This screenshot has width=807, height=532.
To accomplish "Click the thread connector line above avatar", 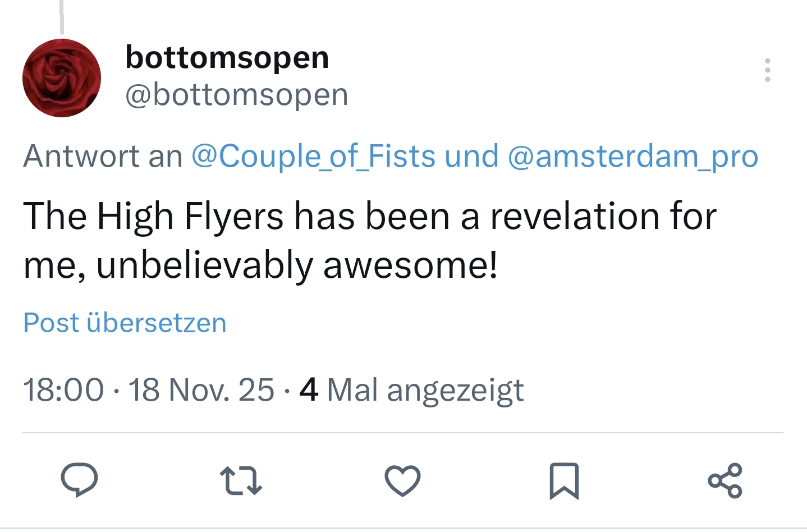I will pyautogui.click(x=62, y=17).
